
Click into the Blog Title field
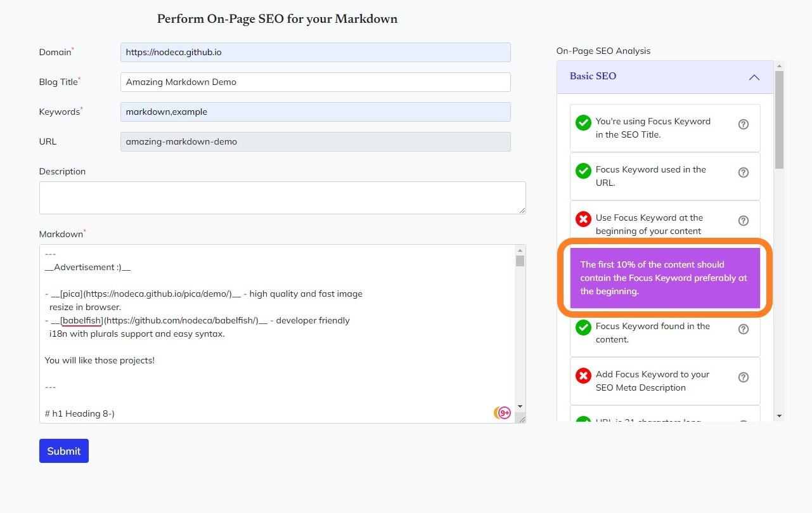(315, 82)
